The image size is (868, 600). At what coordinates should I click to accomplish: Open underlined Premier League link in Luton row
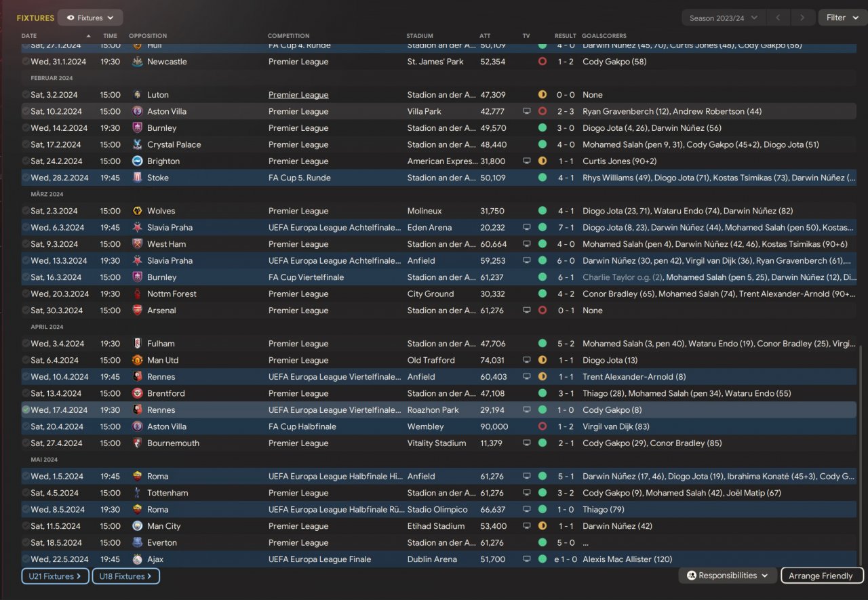pos(298,95)
